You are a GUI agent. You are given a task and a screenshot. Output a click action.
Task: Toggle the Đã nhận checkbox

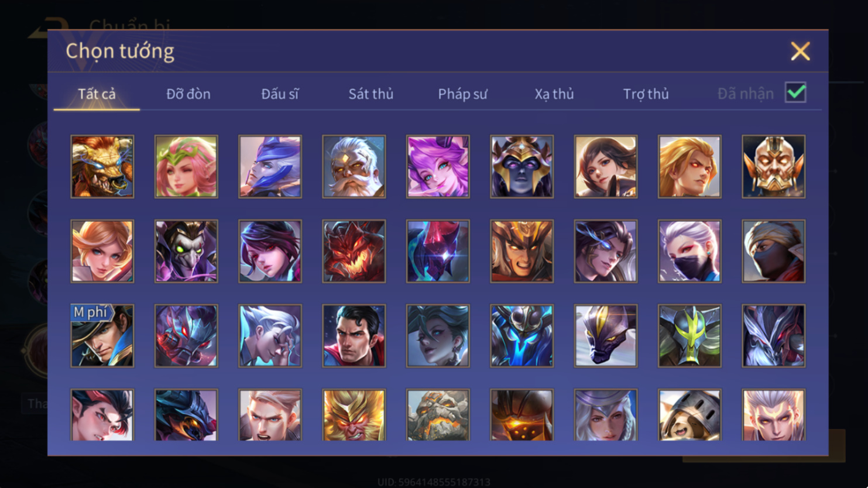(x=795, y=92)
